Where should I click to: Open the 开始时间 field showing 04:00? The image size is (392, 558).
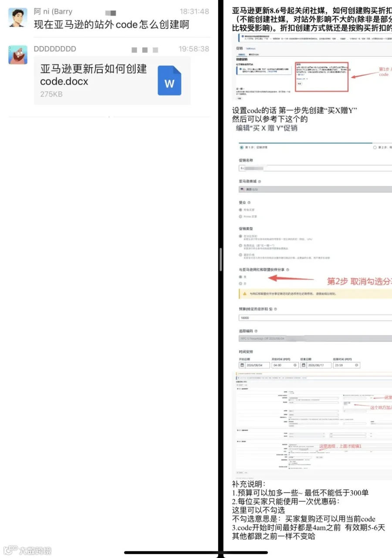pos(285,365)
